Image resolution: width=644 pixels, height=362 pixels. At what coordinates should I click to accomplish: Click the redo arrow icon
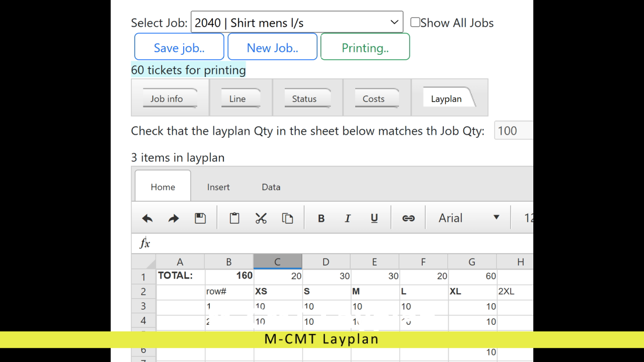[174, 218]
